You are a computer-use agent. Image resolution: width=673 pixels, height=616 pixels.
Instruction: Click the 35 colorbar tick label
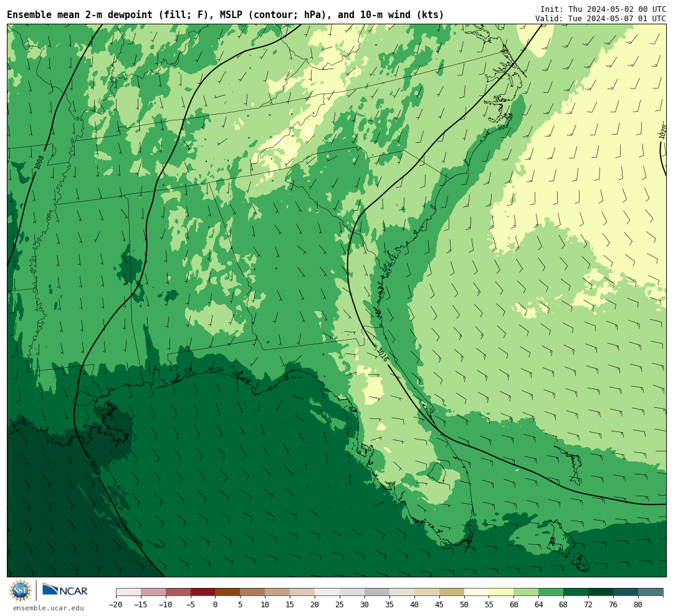389,604
